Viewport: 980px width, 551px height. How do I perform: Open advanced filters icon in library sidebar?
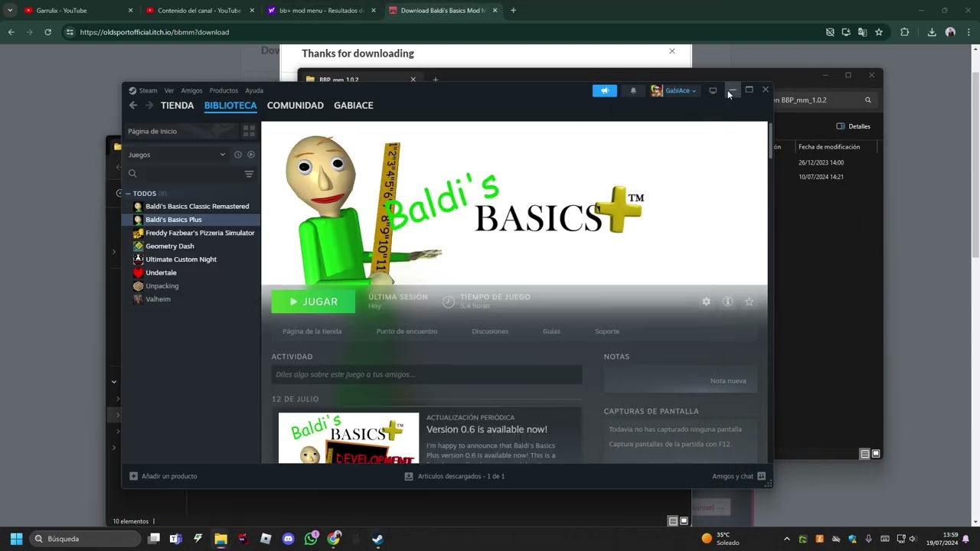(x=249, y=174)
